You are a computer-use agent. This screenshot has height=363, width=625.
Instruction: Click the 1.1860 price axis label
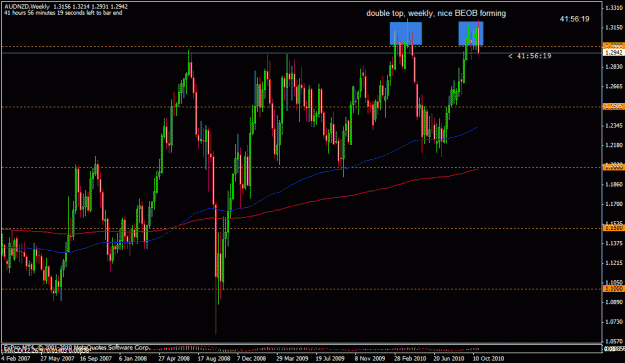point(614,184)
